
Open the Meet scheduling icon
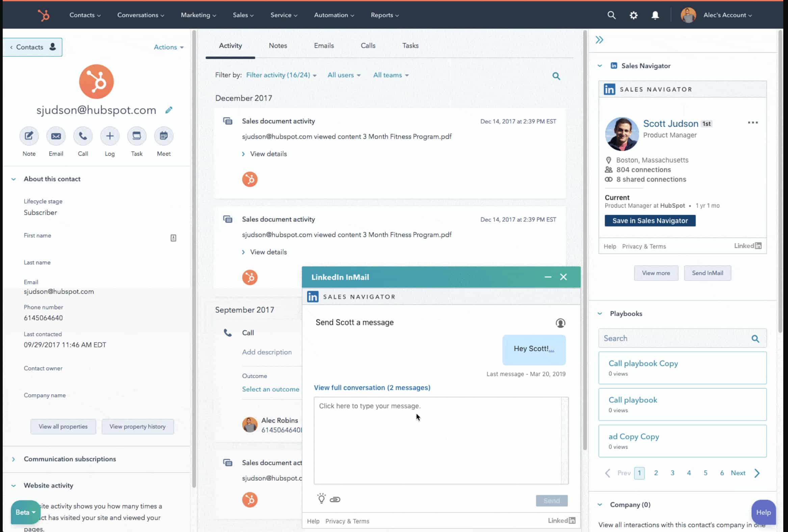[x=163, y=136]
